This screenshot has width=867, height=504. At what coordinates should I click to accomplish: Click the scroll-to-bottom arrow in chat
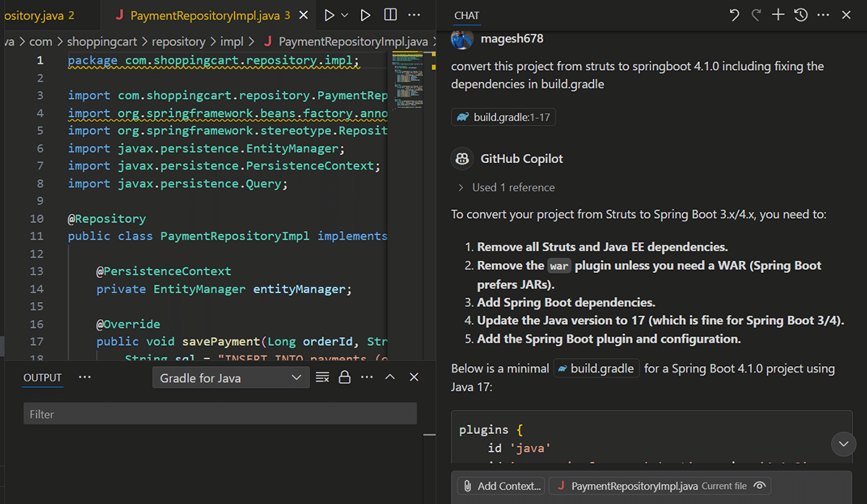tap(843, 444)
